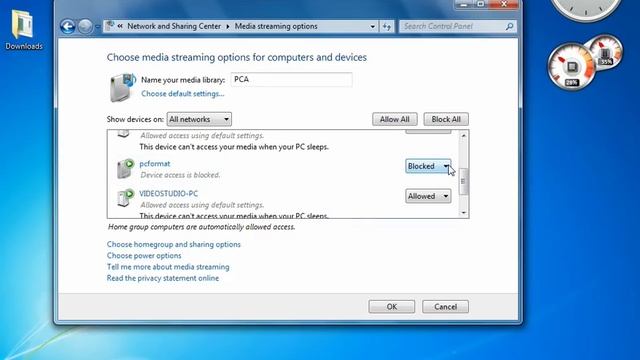This screenshot has height=360, width=640.
Task: Click the VIDEOSTUDIO-PC device icon
Action: 125,198
